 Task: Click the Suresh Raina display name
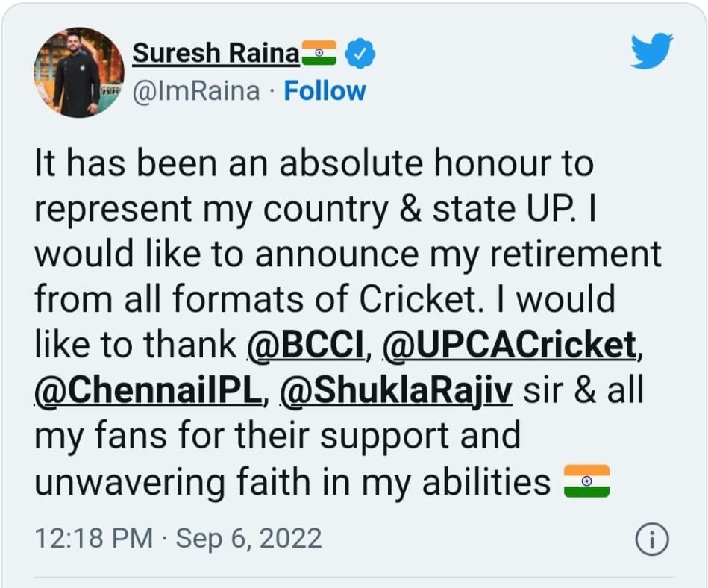pyautogui.click(x=216, y=54)
